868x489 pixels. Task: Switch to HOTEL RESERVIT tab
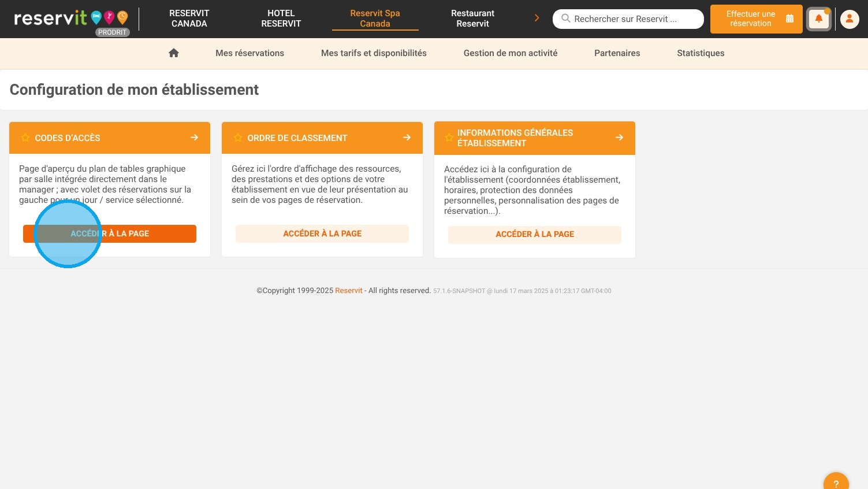tap(281, 18)
